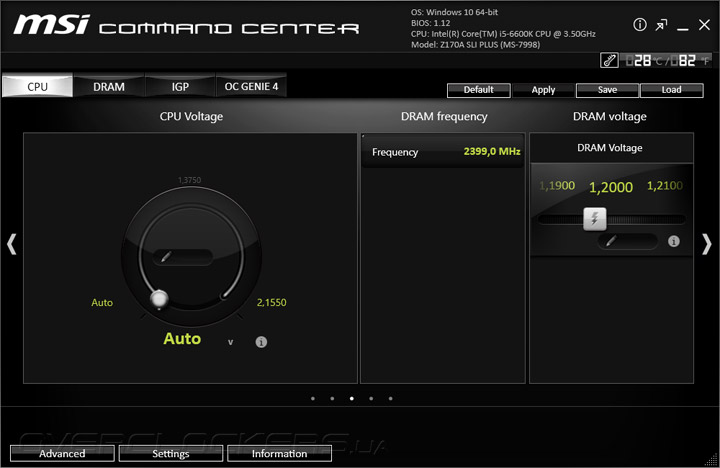Viewport: 720px width, 468px height.
Task: Minimize the Command Center window
Action: (x=683, y=29)
